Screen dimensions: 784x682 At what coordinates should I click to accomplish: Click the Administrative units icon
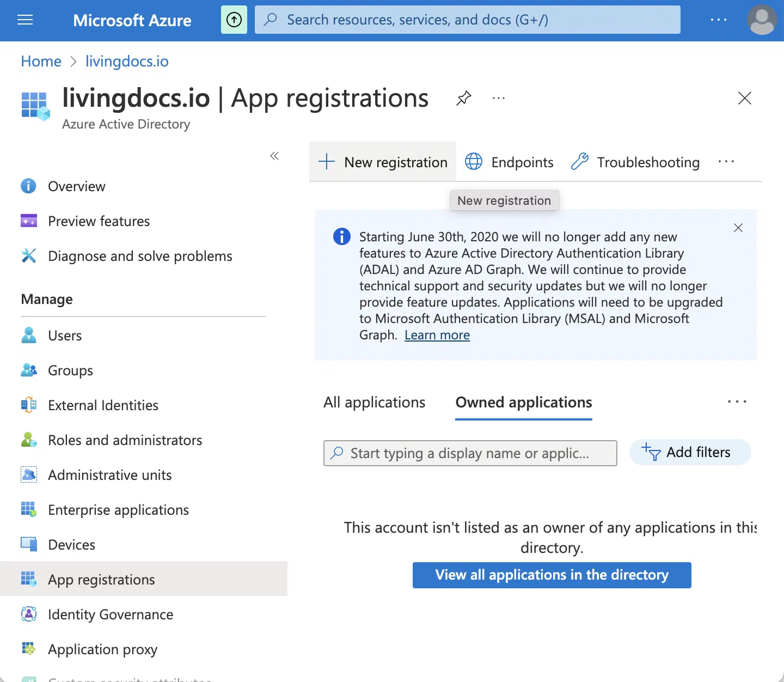pos(29,474)
